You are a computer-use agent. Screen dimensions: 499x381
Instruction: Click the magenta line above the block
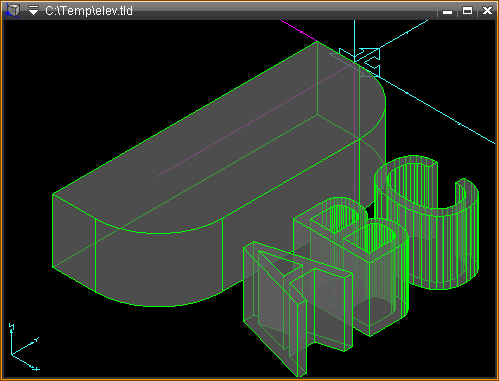coord(298,31)
